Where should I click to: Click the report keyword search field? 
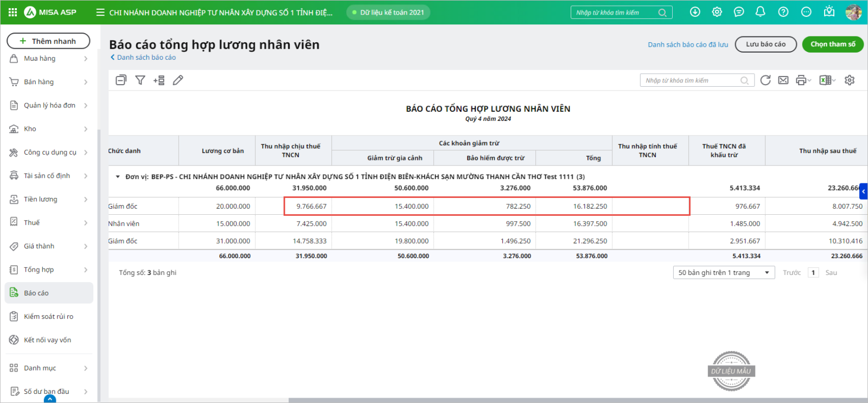(x=691, y=80)
